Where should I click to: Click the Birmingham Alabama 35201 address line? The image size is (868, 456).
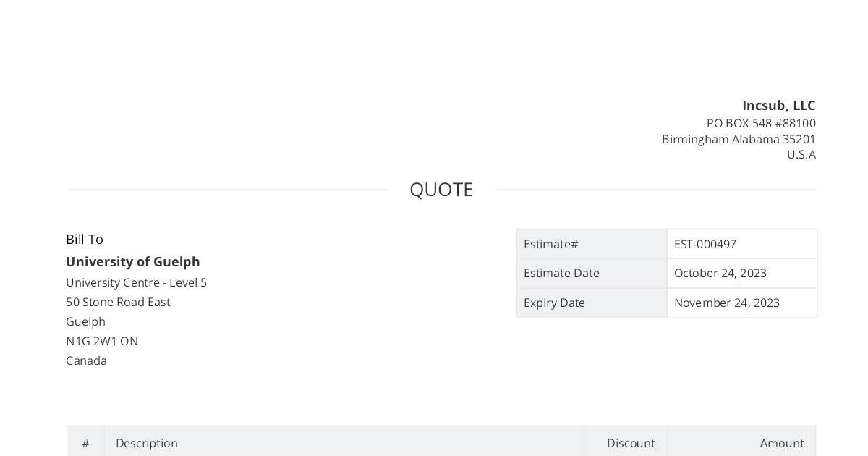739,139
